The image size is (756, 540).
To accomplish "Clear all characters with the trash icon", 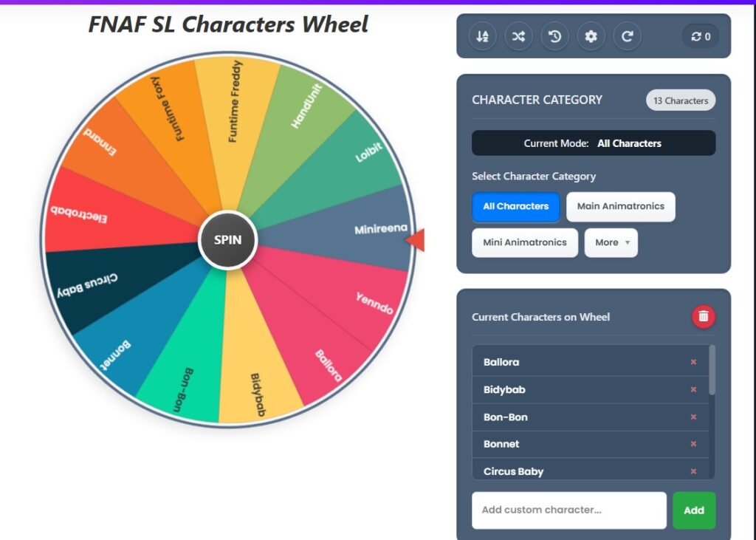I will click(702, 316).
